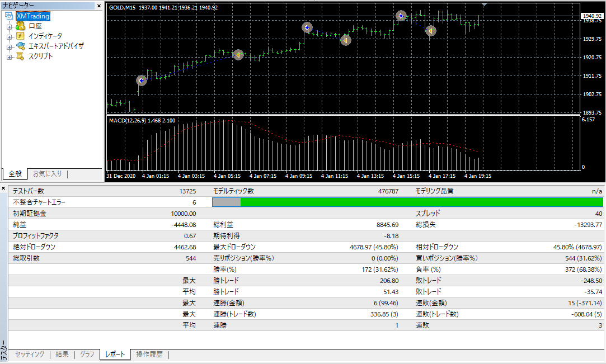Click the 勝率(%) value 172 (31.62%)
The width and height of the screenshot is (606, 364).
[380, 270]
